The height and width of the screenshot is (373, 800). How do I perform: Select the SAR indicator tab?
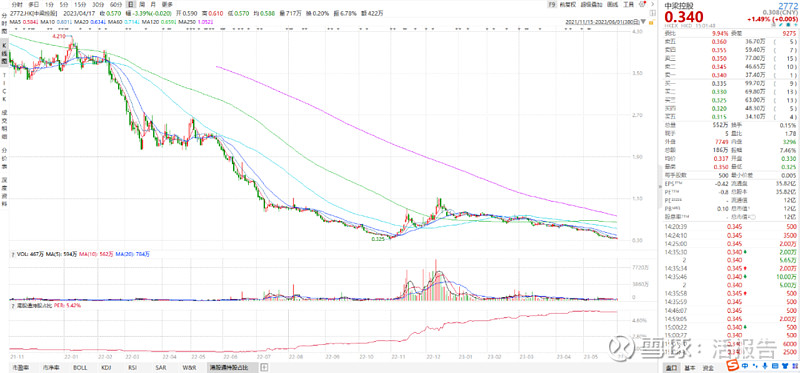point(160,368)
